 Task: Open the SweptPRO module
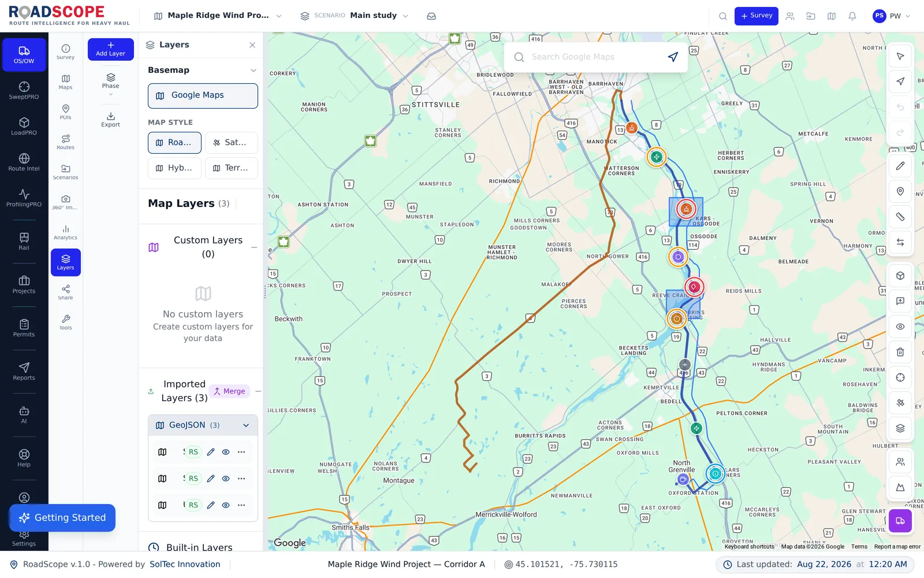(24, 91)
